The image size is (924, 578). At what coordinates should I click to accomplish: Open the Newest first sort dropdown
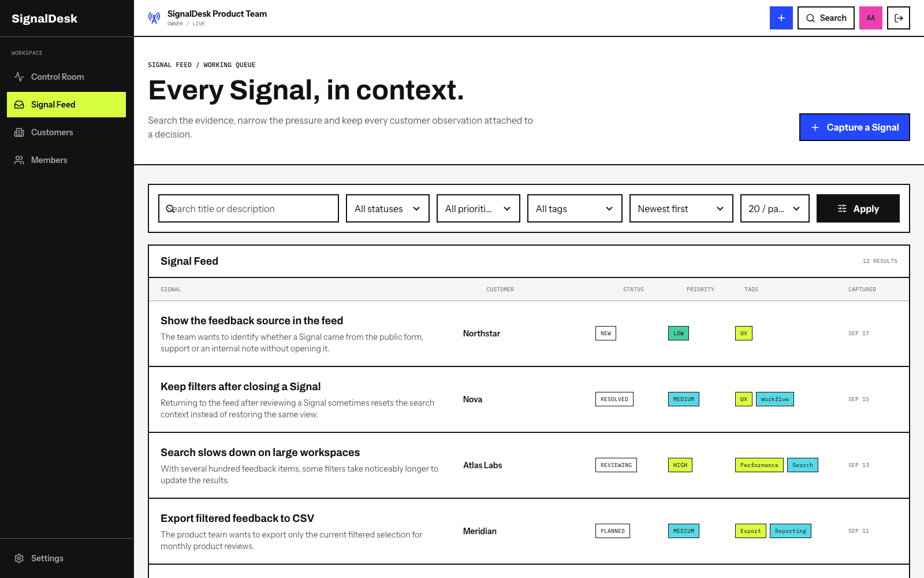pos(681,209)
